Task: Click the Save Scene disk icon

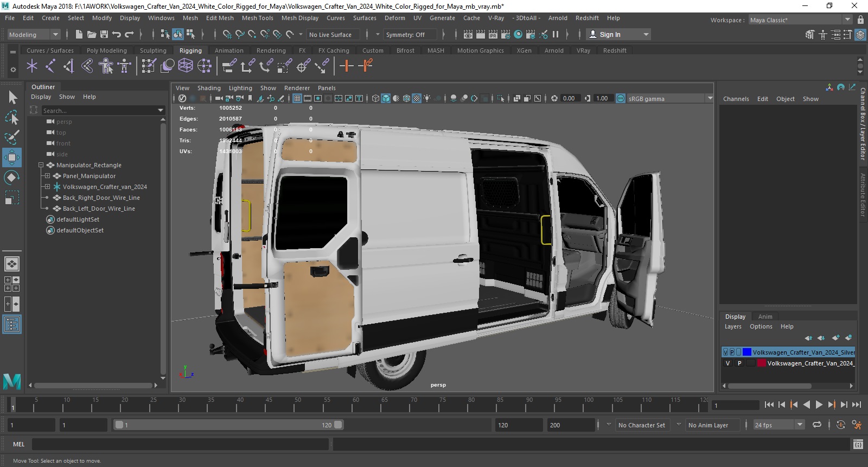Action: (x=103, y=34)
